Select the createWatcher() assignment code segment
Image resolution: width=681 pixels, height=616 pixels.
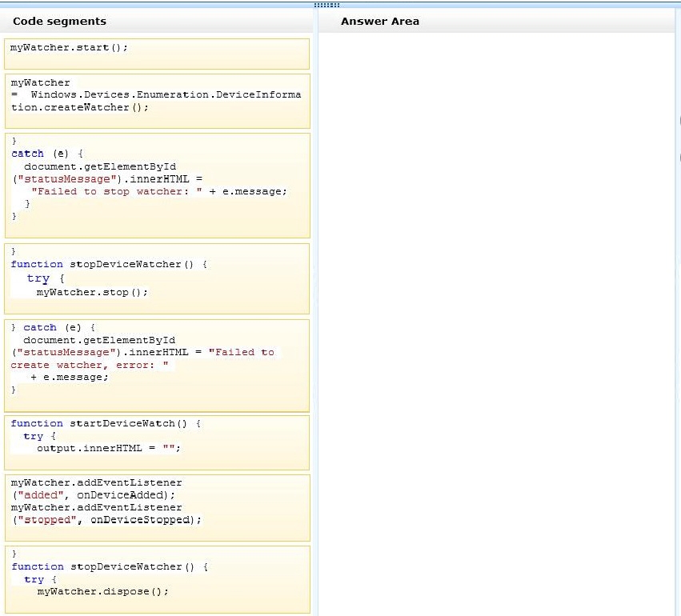[x=157, y=101]
